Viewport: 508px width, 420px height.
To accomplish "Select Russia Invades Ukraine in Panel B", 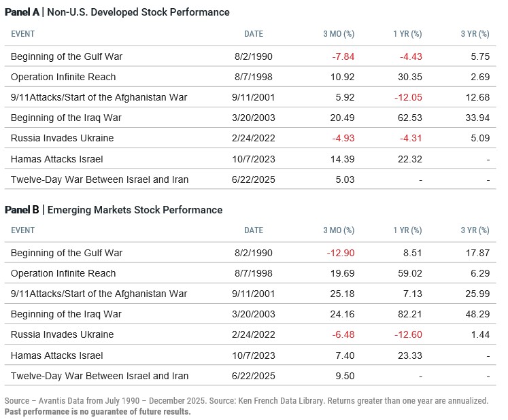I will 62,334.
